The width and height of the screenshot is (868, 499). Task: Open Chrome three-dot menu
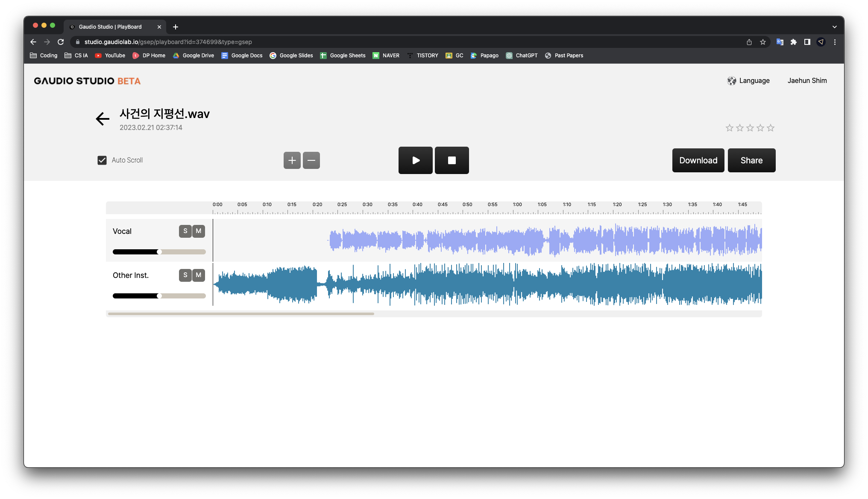(x=835, y=42)
